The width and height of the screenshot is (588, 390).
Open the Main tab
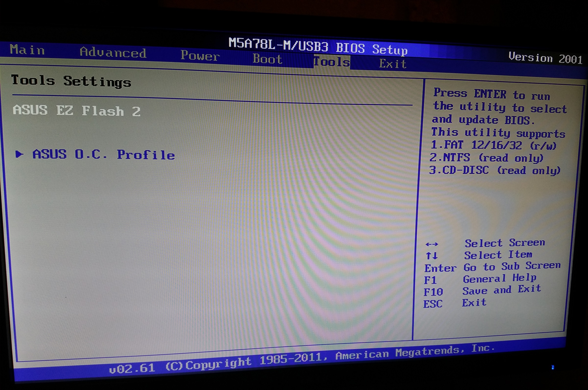pos(27,50)
